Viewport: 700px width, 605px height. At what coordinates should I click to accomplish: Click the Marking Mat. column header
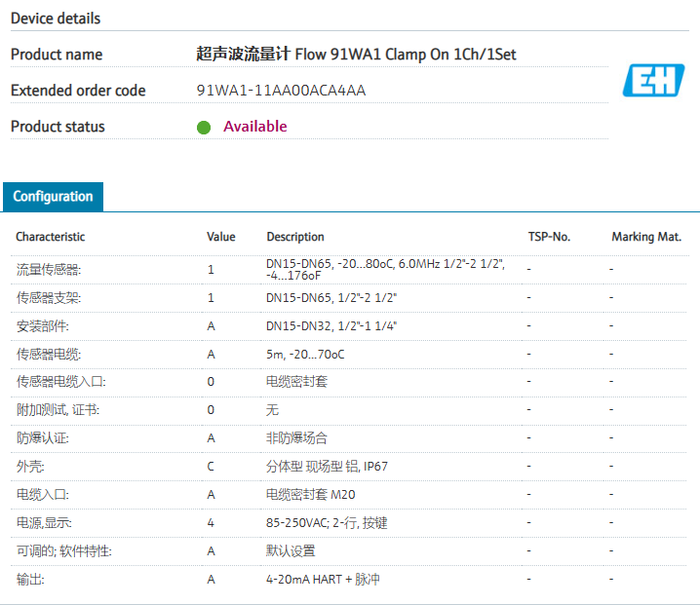[645, 237]
